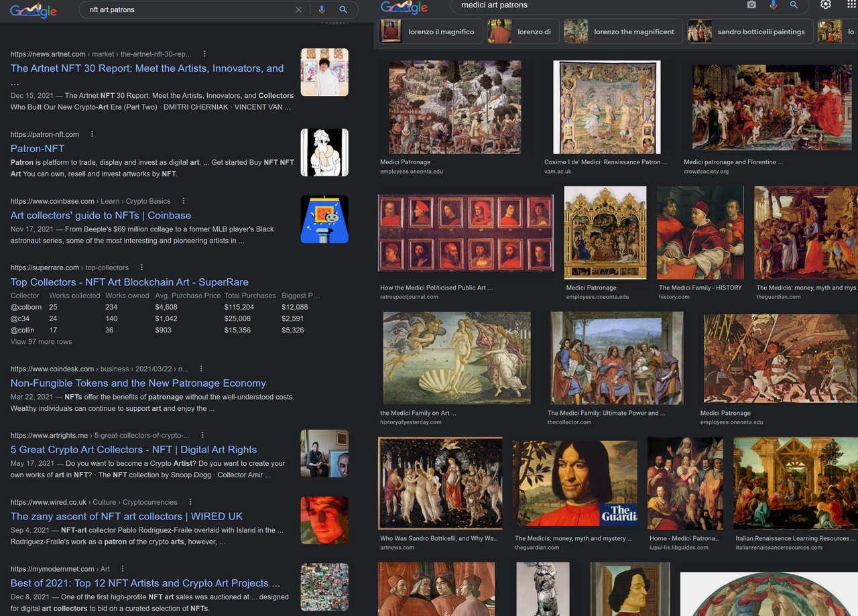Expand 'View 97 more rows' in SuperRare table
This screenshot has height=616, width=858.
coord(41,342)
